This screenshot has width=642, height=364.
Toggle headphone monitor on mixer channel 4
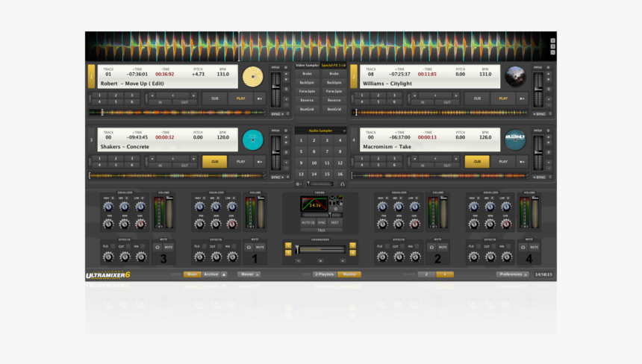point(523,247)
